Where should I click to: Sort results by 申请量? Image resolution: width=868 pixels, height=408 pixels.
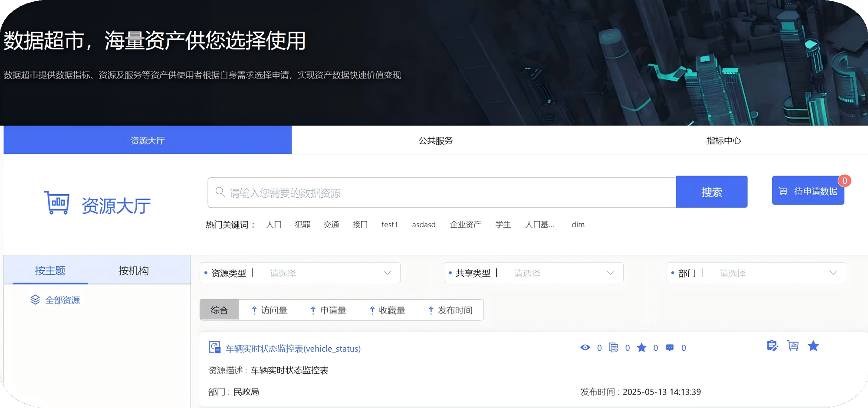(328, 310)
